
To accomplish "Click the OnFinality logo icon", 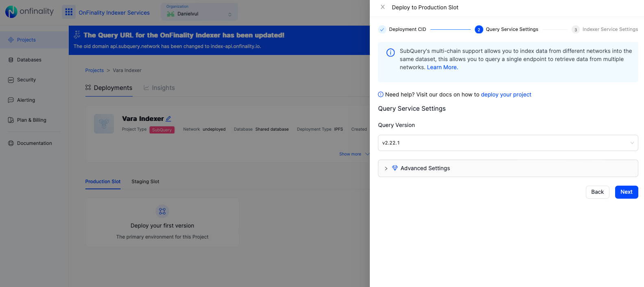I will (11, 12).
